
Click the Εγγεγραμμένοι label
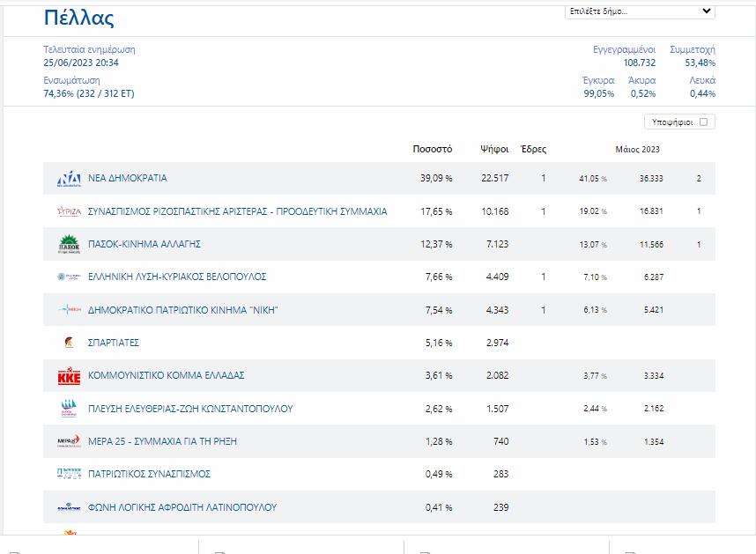pyautogui.click(x=625, y=49)
